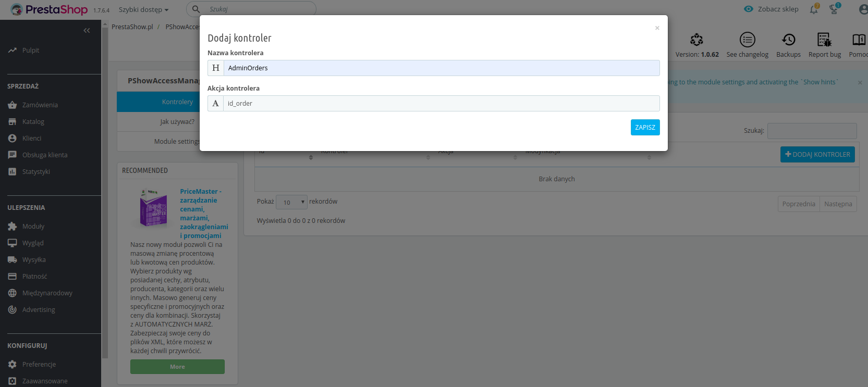Click the PriceMaster product thumbnail
The width and height of the screenshot is (868, 387).
pyautogui.click(x=153, y=208)
